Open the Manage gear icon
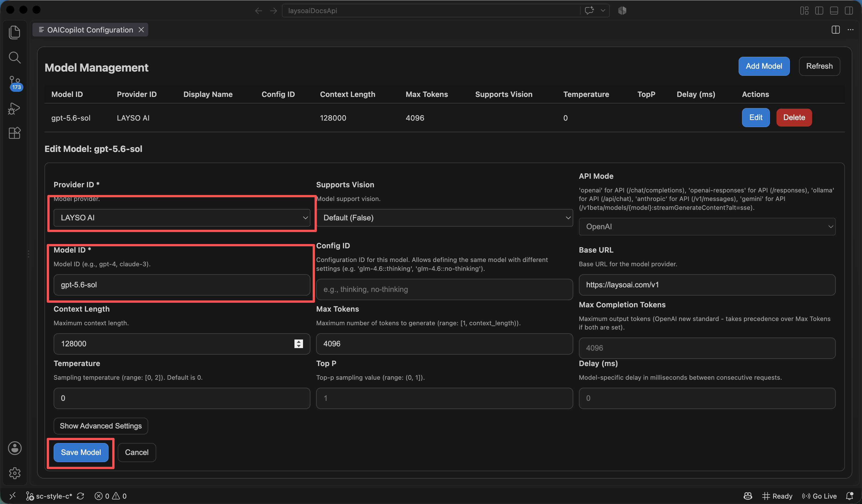This screenshot has width=862, height=504. pyautogui.click(x=15, y=473)
